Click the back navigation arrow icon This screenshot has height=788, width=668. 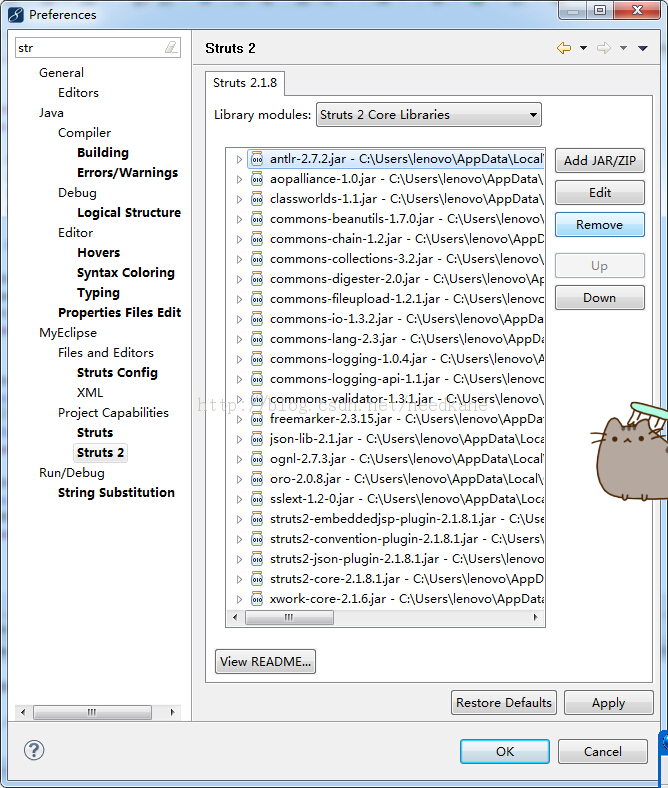564,48
